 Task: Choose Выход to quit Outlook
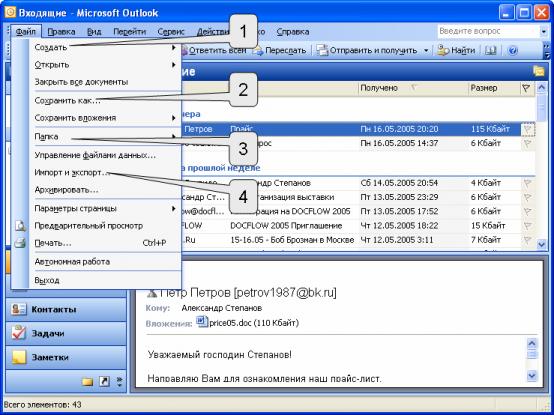click(105, 280)
